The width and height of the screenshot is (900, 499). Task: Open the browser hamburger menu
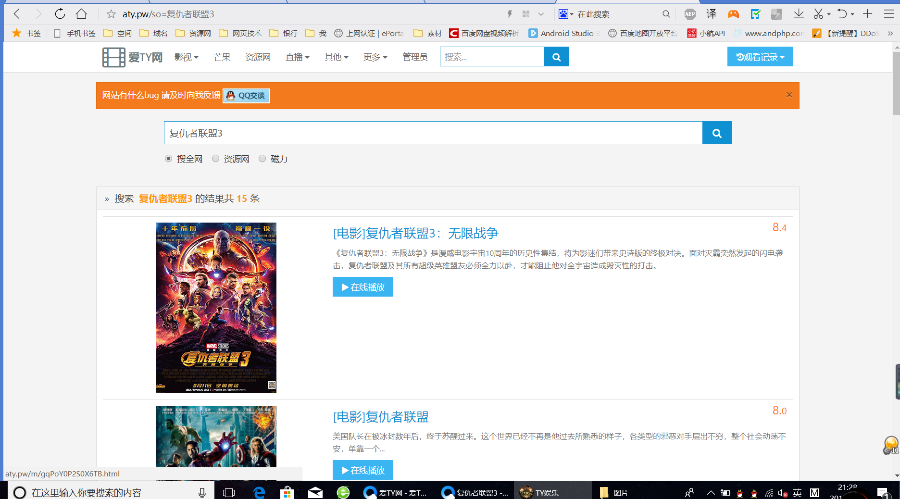click(889, 14)
